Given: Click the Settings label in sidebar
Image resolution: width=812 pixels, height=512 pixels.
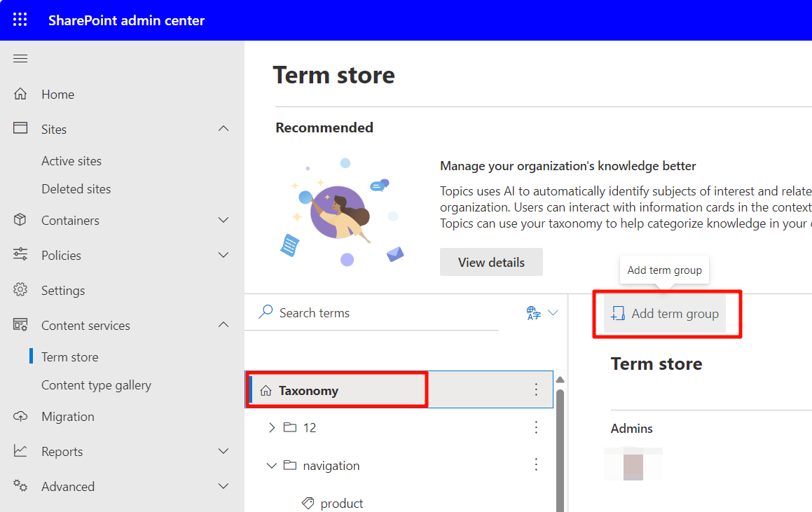Looking at the screenshot, I should tap(63, 291).
